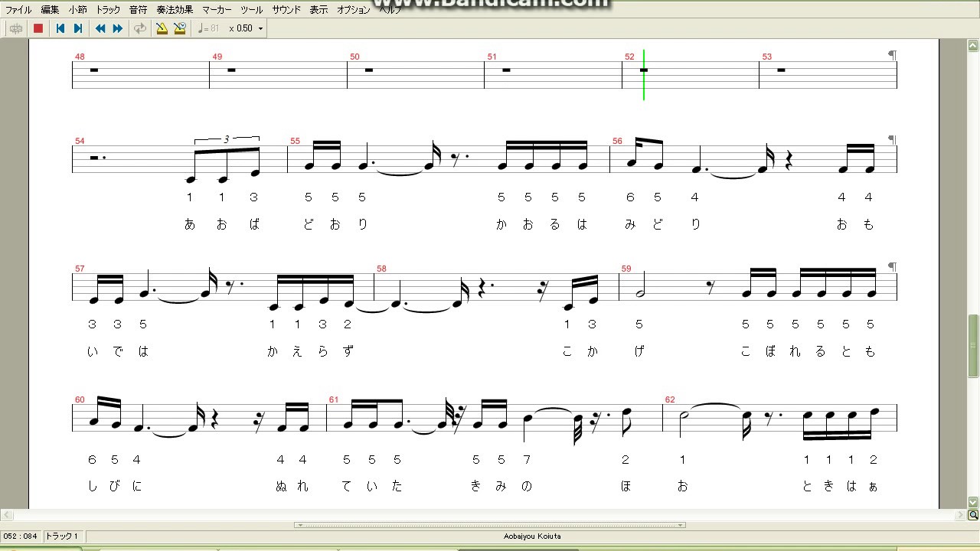
Task: Click the lyric ぬ in bar 60
Action: 280,486
